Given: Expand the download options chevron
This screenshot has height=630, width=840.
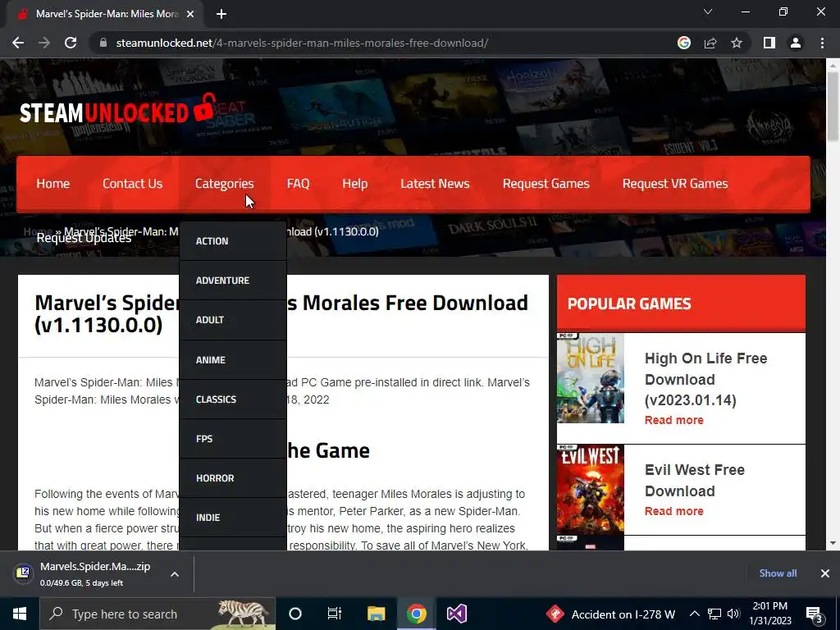Looking at the screenshot, I should coord(175,574).
